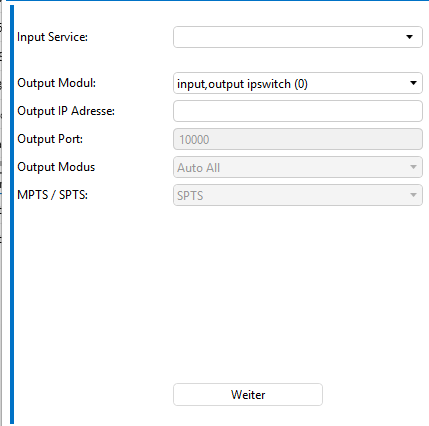This screenshot has height=426, width=429.
Task: Click the arrow on the Auto All dropdown
Action: click(413, 167)
